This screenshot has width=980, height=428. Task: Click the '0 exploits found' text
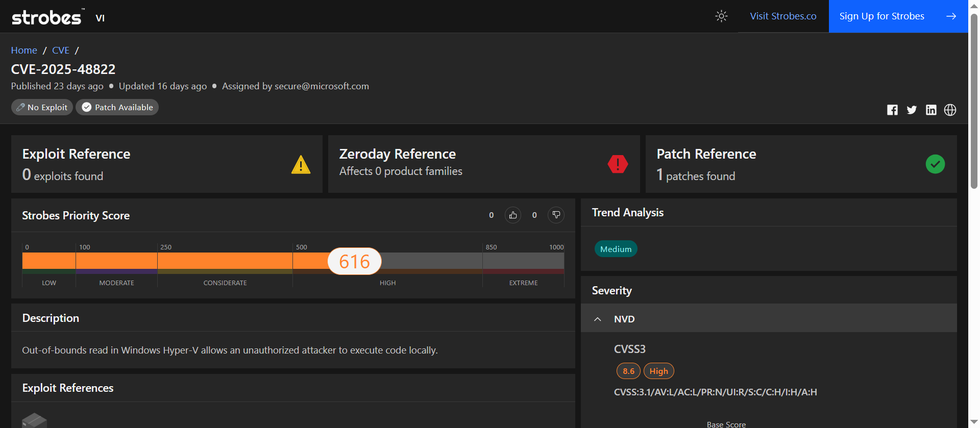click(x=62, y=175)
